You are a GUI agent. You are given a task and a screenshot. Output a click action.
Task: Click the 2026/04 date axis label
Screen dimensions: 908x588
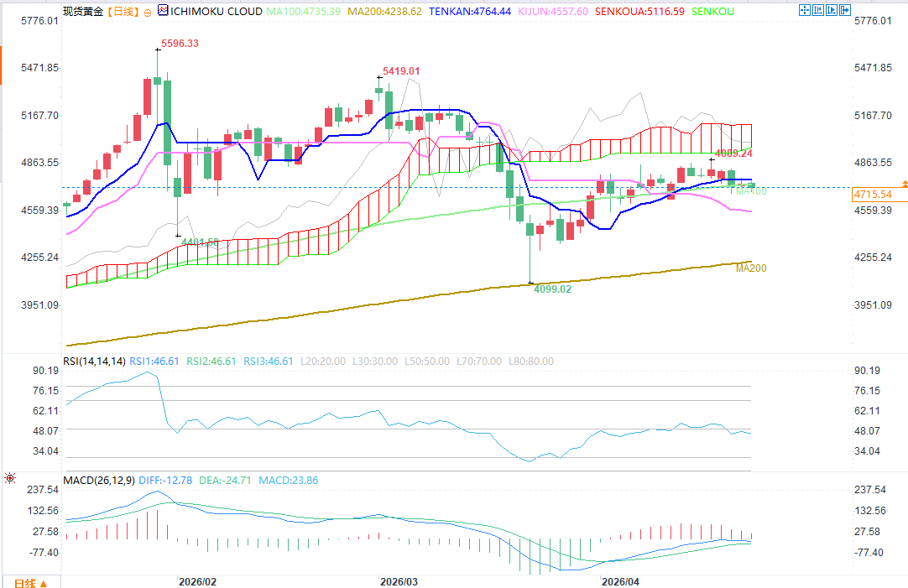[x=620, y=581]
